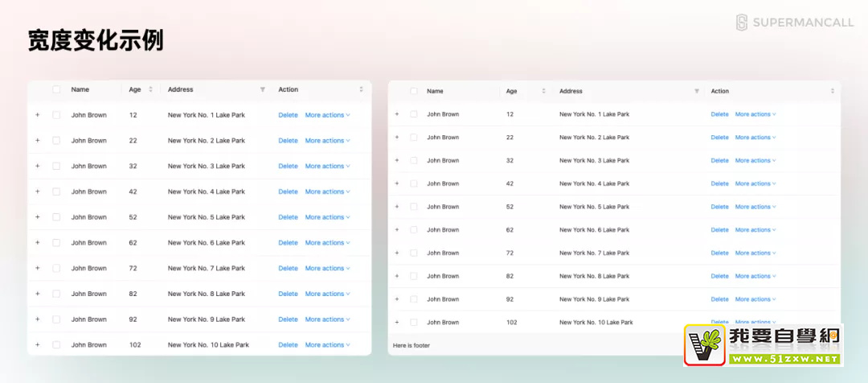Click the 'Here is footer' table footer
The image size is (868, 383).
point(411,345)
